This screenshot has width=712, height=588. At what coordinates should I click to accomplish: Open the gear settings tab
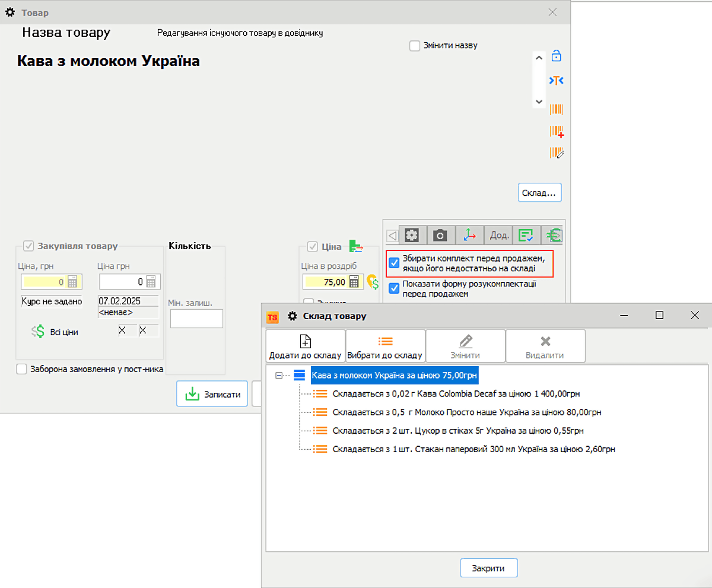pos(412,236)
